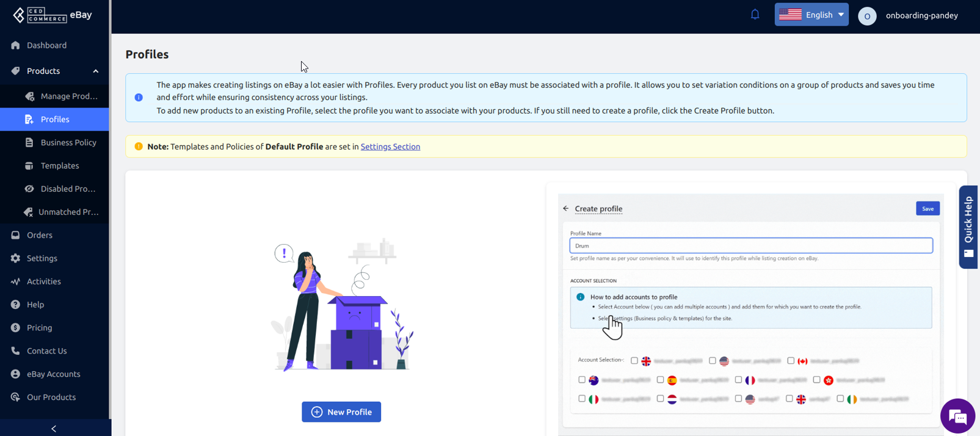
Task: Open the Dashboard home icon
Action: (x=15, y=45)
